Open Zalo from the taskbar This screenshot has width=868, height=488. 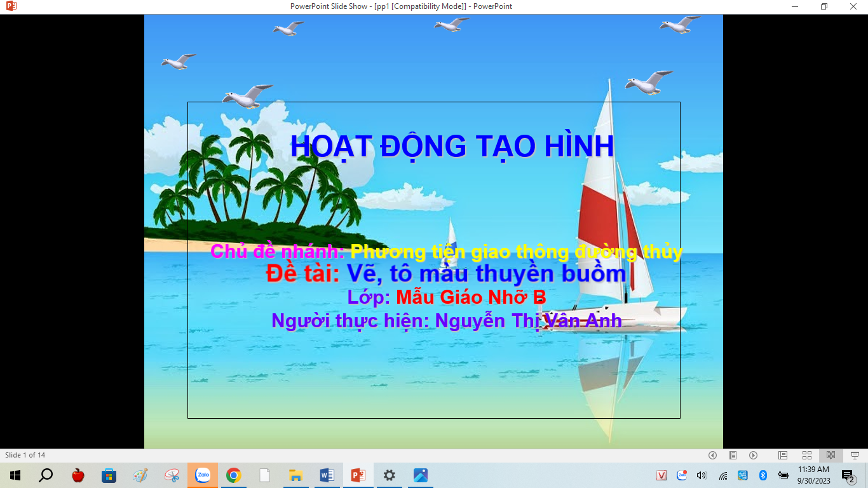coord(203,475)
